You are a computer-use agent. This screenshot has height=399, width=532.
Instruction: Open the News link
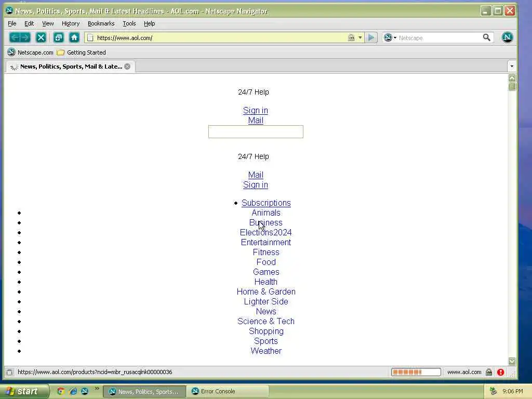click(x=266, y=311)
